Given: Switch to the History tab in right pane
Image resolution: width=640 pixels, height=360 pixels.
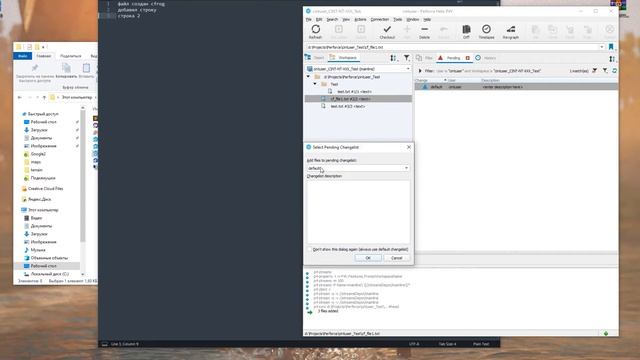Looking at the screenshot, I should point(486,58).
